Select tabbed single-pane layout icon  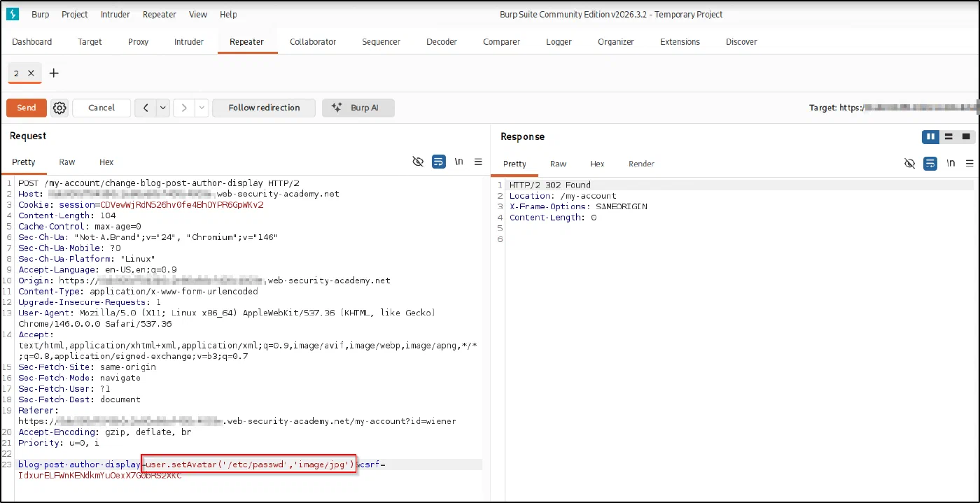966,136
